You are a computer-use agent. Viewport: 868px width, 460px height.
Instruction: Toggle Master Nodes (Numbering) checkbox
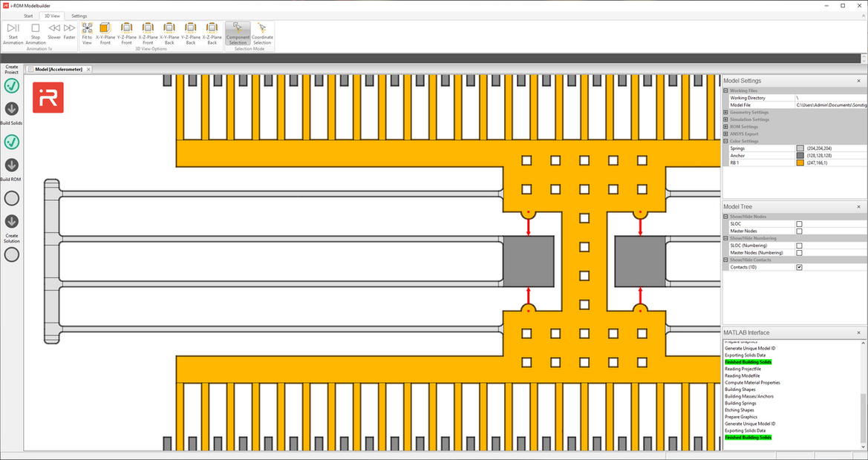coord(799,253)
